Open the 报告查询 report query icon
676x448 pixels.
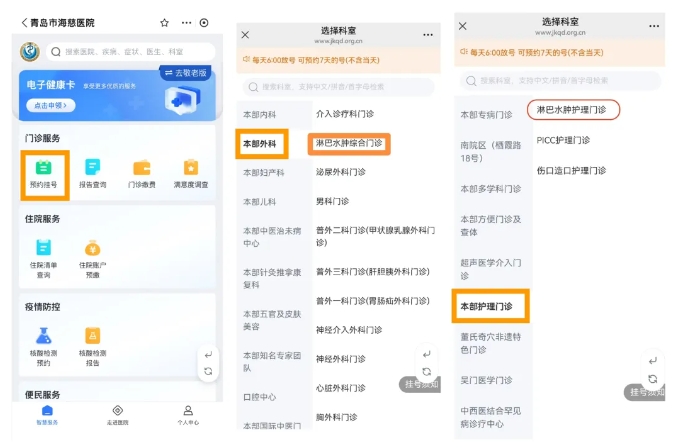pyautogui.click(x=92, y=172)
